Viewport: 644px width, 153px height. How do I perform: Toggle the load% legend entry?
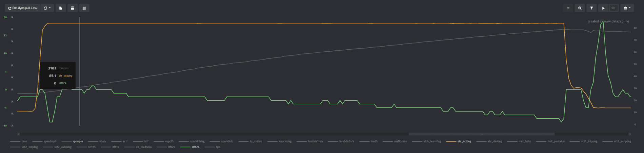(x=368, y=141)
